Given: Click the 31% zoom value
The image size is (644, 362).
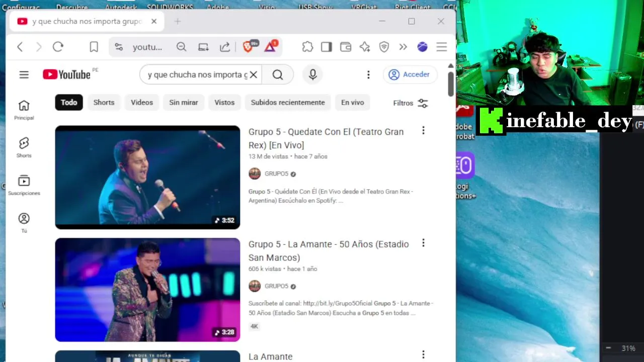Looking at the screenshot, I should [628, 348].
